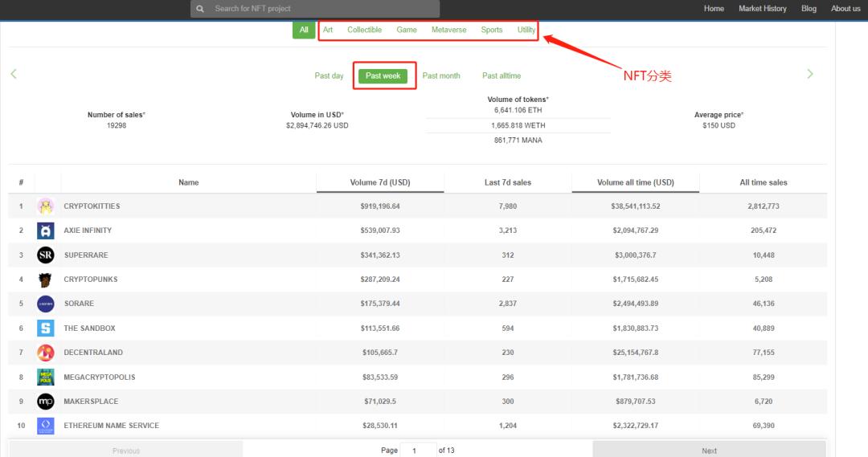
Task: Click the CryptoKitties project icon
Action: 46,206
